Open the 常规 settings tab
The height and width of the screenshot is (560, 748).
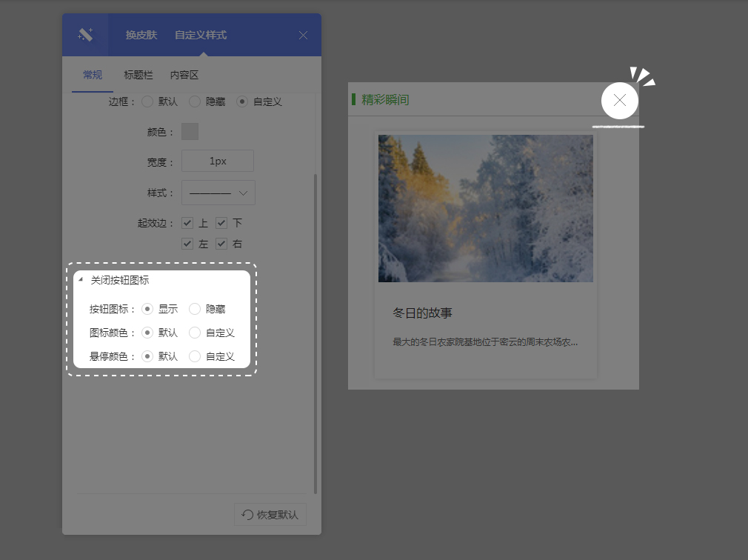click(93, 75)
